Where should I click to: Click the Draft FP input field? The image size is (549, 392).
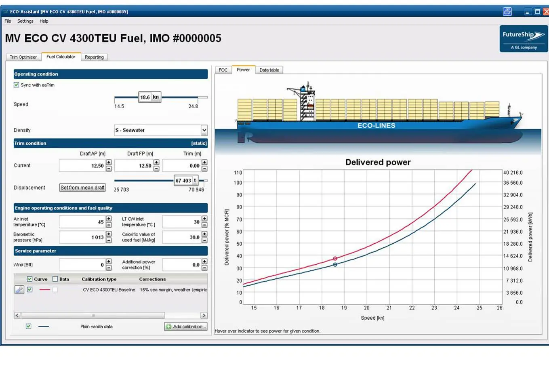point(134,166)
